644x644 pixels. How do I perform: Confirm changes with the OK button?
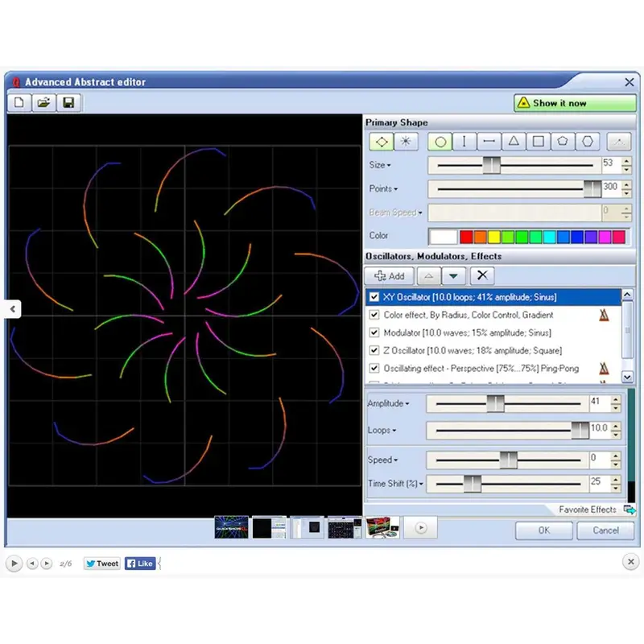coord(543,530)
